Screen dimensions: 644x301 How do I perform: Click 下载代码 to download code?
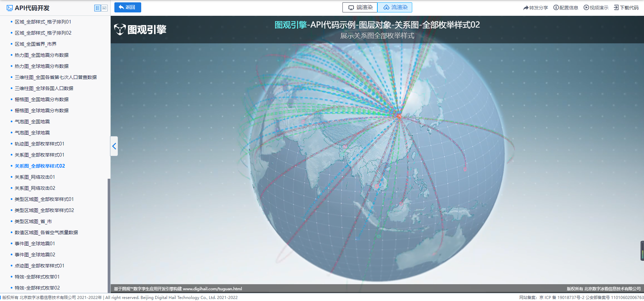coord(626,8)
